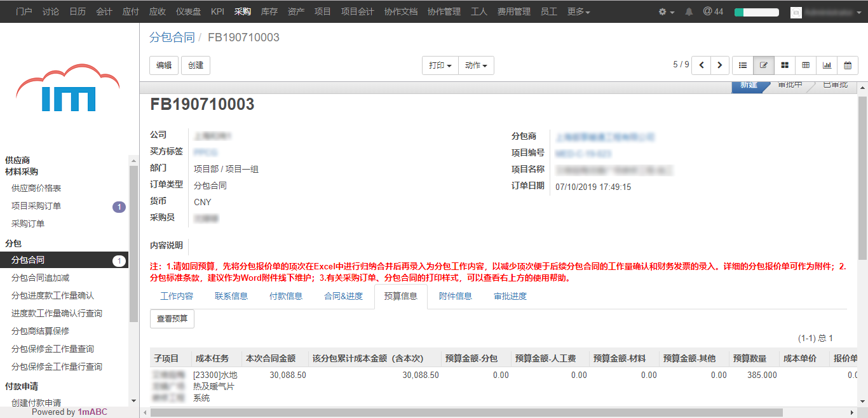Click the sidebar menu vertical scrollbar
868x418 pixels.
[133, 244]
